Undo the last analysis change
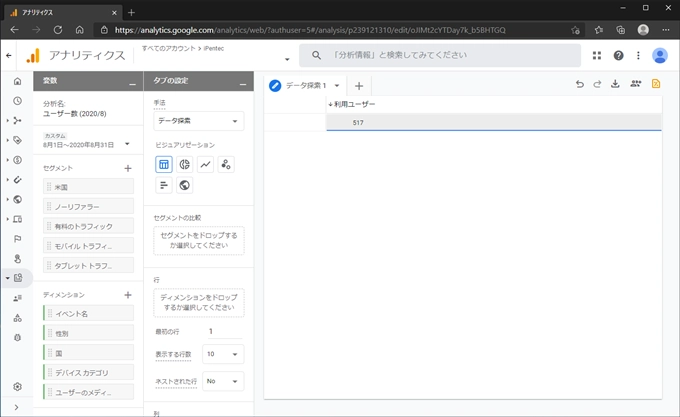Image resolution: width=680 pixels, height=417 pixels. pos(579,84)
